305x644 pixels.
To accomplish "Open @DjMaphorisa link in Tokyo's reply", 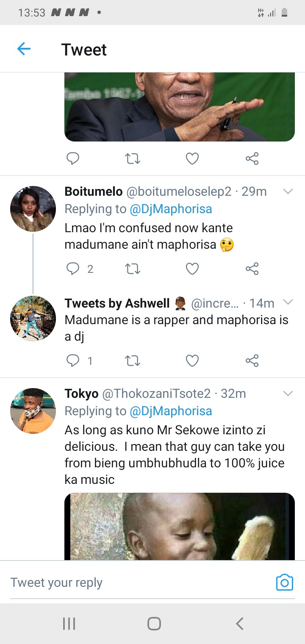I will [x=171, y=411].
